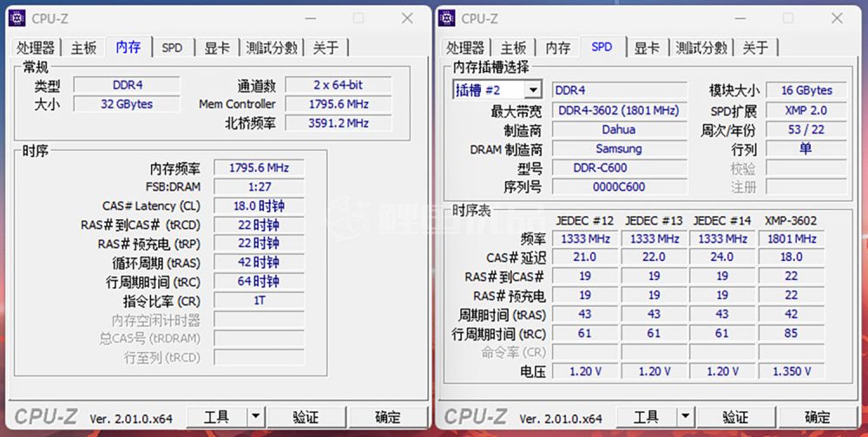Click the 行列 value 单
The height and width of the screenshot is (437, 868).
pyautogui.click(x=806, y=148)
